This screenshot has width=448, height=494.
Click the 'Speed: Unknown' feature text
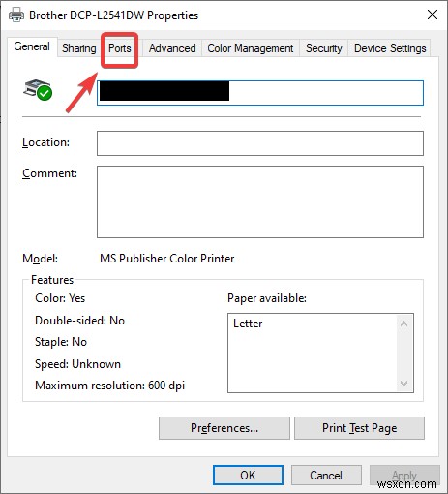point(77,364)
